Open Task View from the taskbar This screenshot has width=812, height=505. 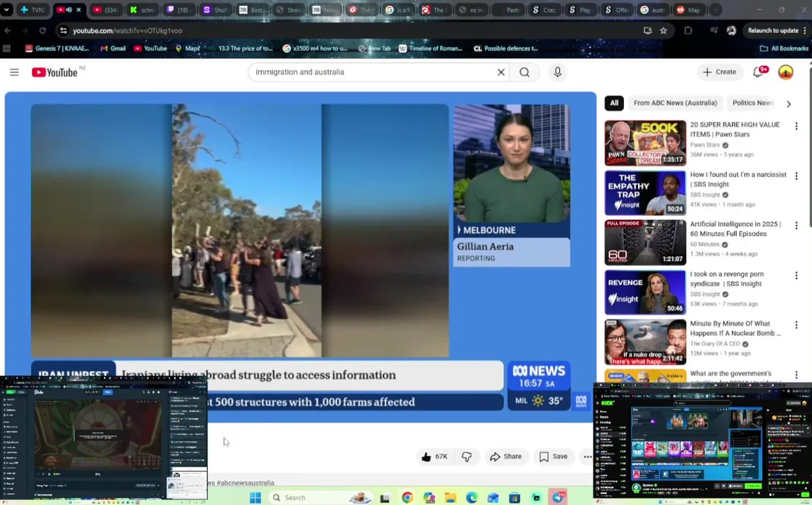click(385, 498)
